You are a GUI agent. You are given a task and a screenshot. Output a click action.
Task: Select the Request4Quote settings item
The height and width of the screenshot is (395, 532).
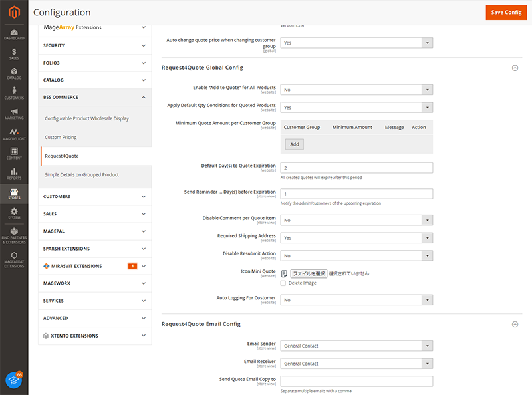pos(96,156)
